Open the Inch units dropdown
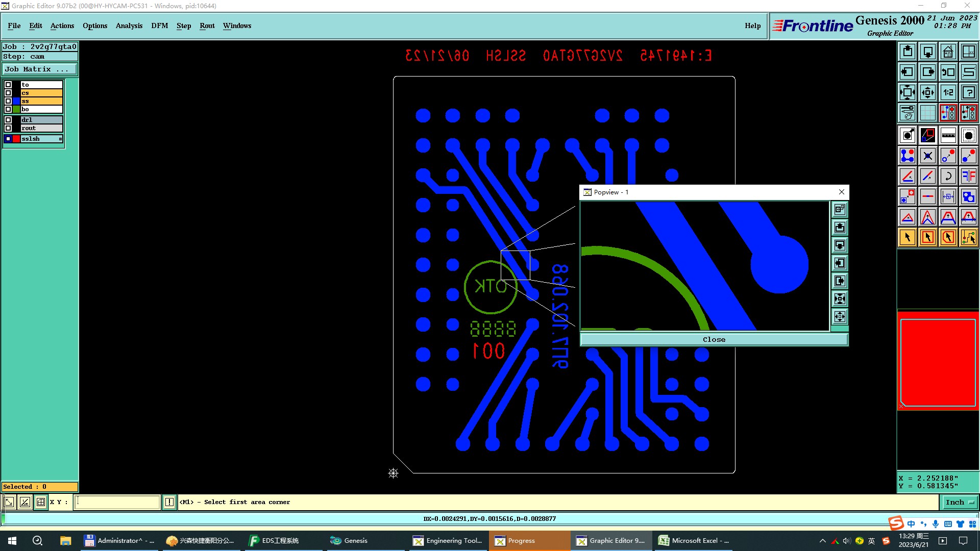 point(960,502)
